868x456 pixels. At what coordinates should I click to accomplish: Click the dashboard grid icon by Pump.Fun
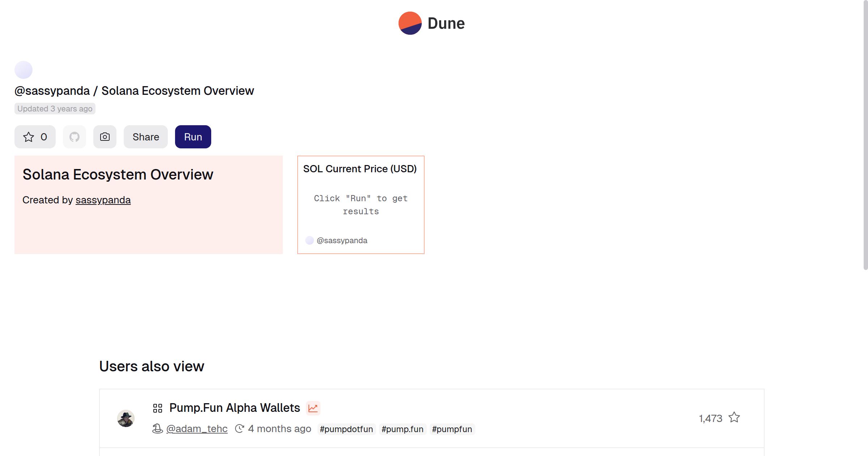click(x=158, y=408)
